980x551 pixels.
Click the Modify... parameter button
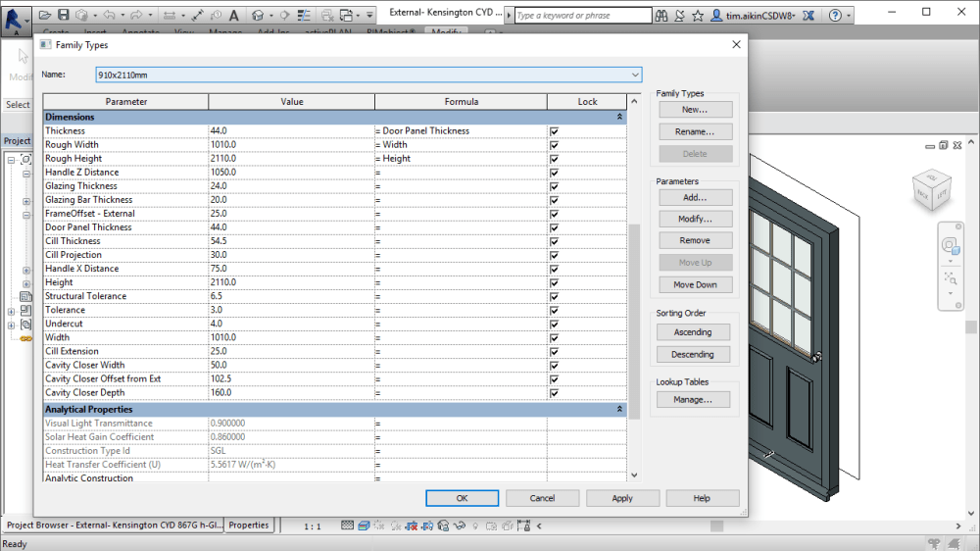click(695, 219)
